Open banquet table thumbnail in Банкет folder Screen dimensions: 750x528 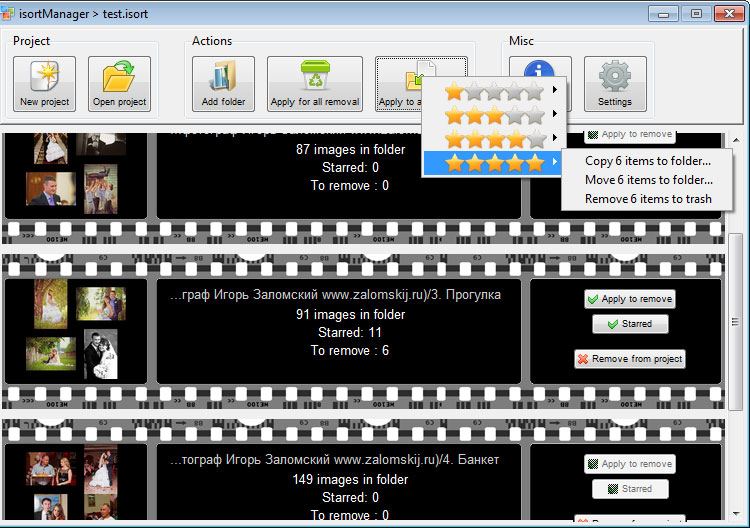pos(51,469)
